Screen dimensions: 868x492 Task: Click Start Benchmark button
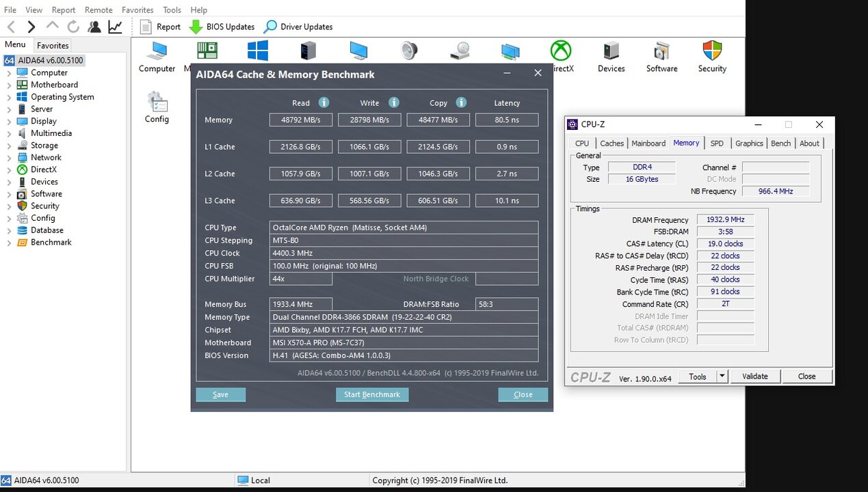372,394
